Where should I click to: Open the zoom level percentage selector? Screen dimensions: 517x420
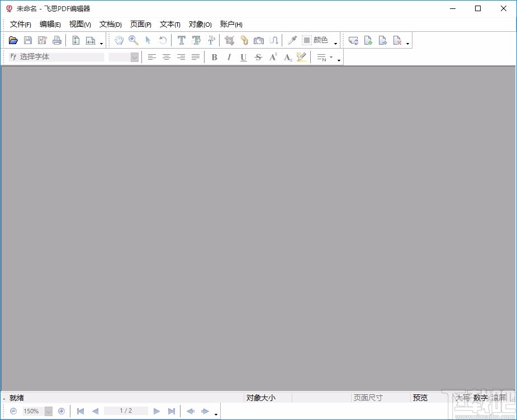click(48, 411)
